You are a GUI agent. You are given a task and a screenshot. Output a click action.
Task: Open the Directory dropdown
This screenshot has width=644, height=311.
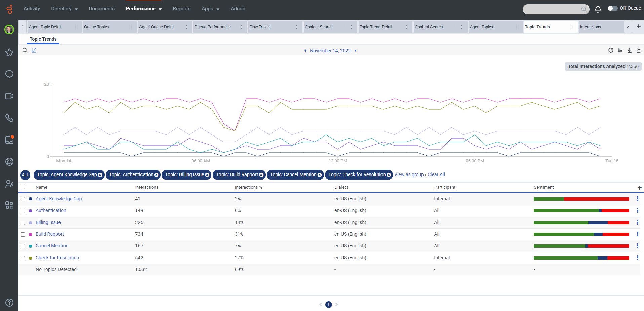[x=65, y=9]
